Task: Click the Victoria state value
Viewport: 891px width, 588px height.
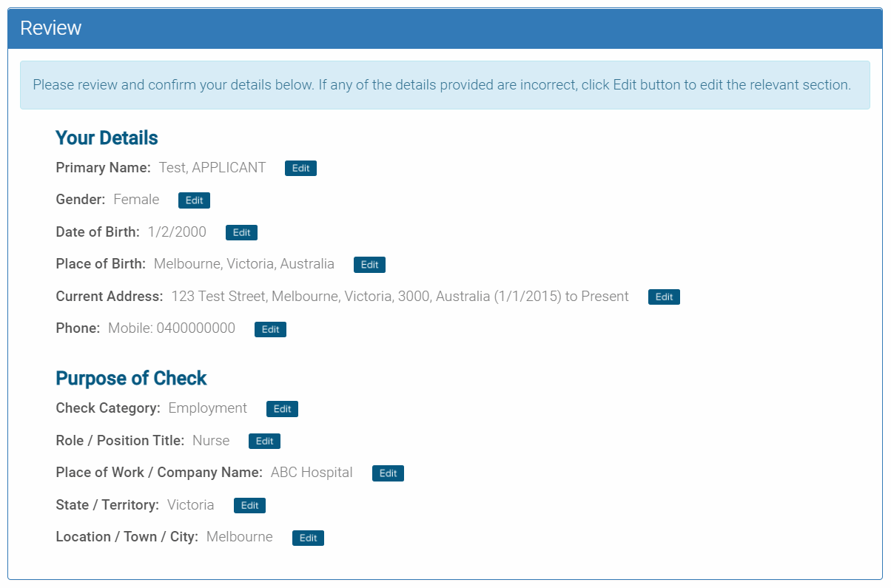Action: 190,504
